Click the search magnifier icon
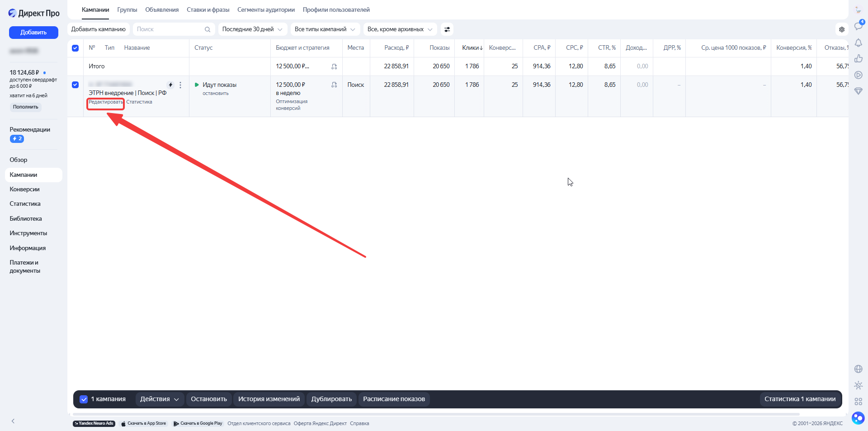 pos(208,29)
